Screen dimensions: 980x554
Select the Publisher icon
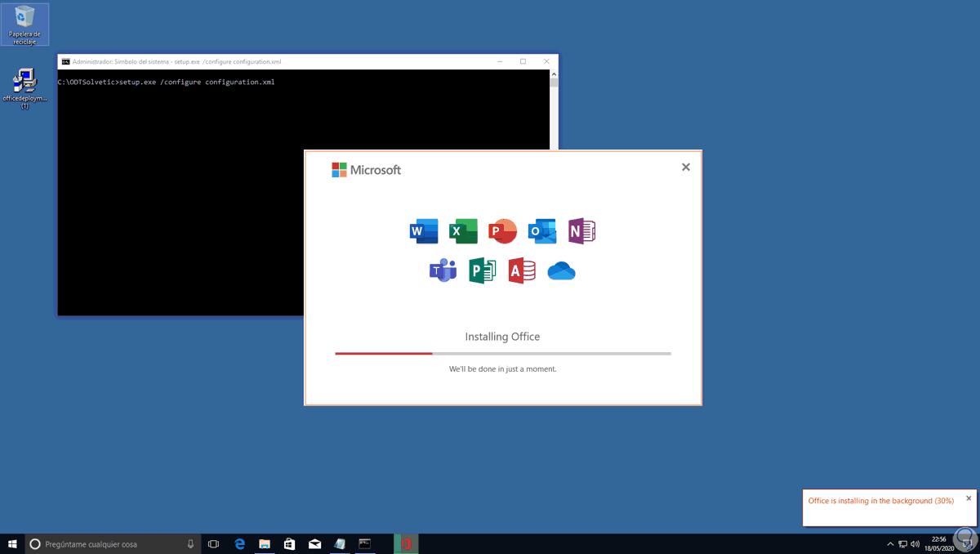click(x=483, y=270)
